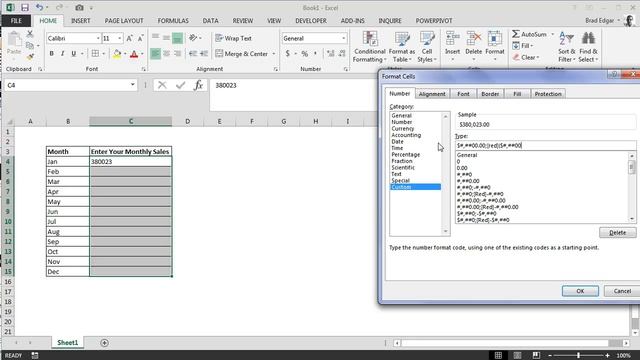
Task: Open Conditional Formatting menu
Action: click(369, 47)
